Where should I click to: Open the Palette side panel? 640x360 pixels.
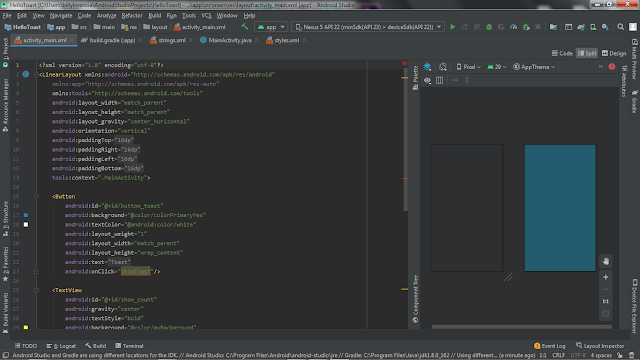[x=416, y=78]
